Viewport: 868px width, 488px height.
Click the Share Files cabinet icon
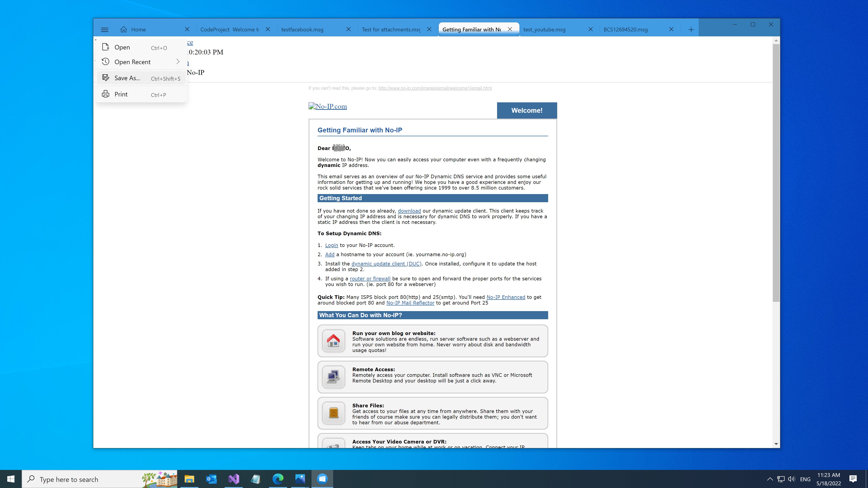click(333, 413)
